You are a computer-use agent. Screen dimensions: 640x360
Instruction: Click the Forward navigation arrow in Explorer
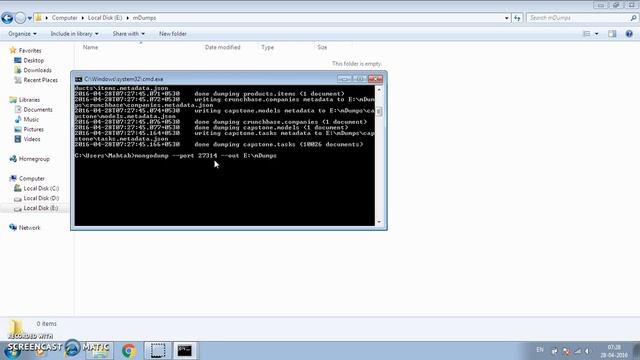click(x=20, y=18)
